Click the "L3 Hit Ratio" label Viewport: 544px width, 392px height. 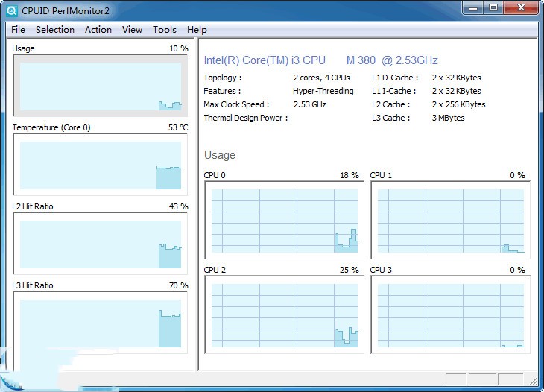click(33, 286)
